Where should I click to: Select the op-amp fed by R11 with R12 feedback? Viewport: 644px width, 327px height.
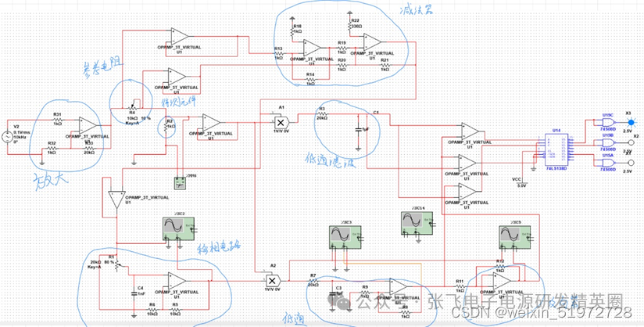[x=503, y=281]
